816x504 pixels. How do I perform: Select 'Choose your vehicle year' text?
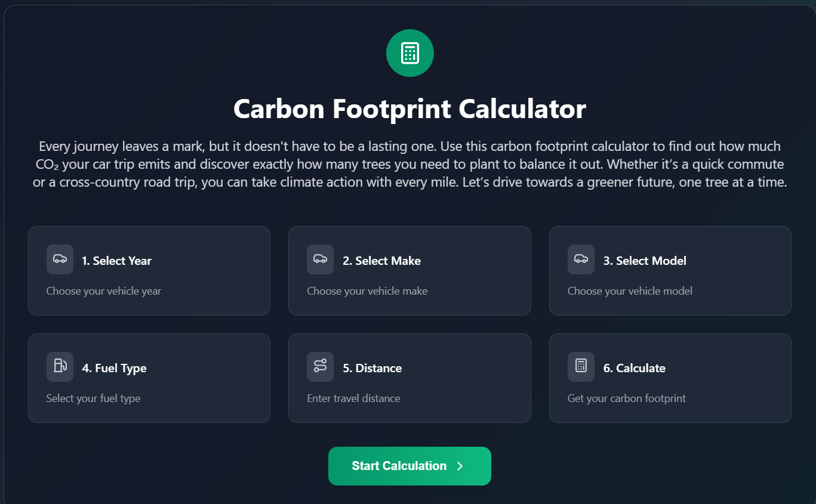click(103, 290)
